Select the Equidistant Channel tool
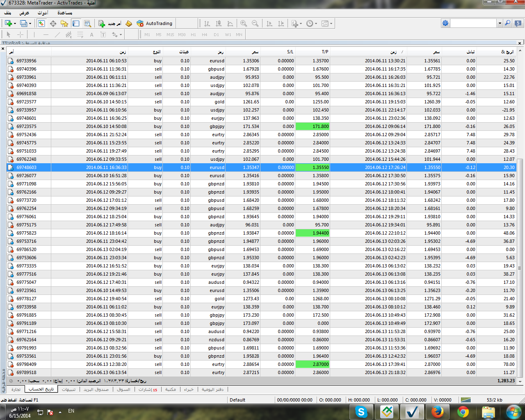Screen dimensions: 525x420 (68, 35)
